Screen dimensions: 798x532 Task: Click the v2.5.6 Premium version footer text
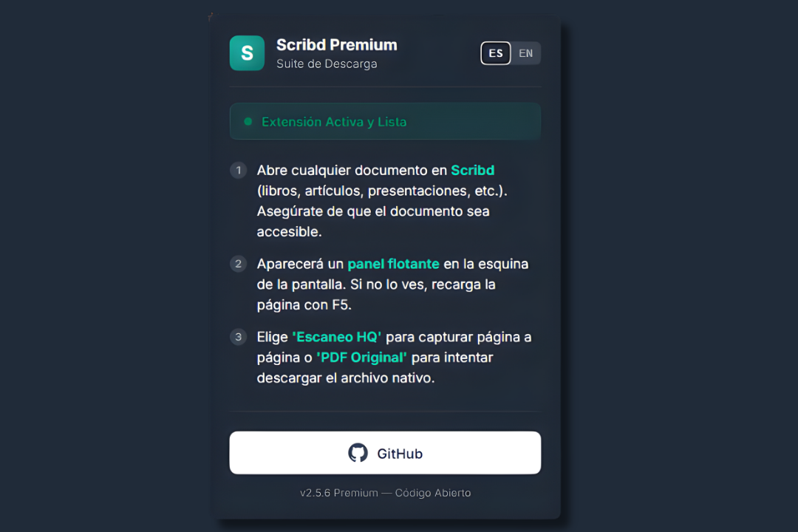coord(339,493)
